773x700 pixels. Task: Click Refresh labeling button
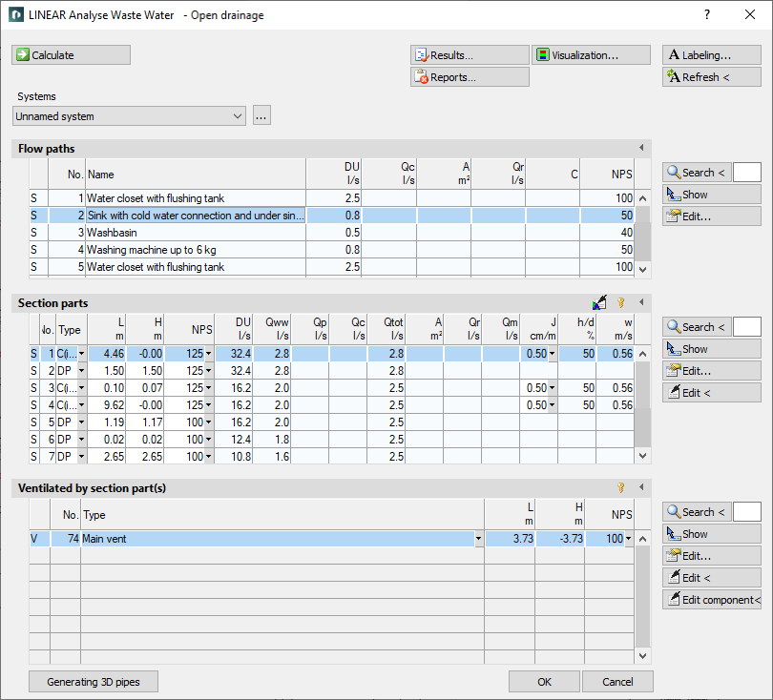[712, 77]
